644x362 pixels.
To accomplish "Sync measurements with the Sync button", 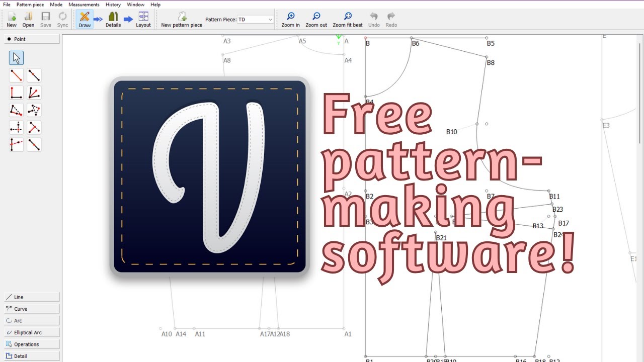I will pos(62,20).
